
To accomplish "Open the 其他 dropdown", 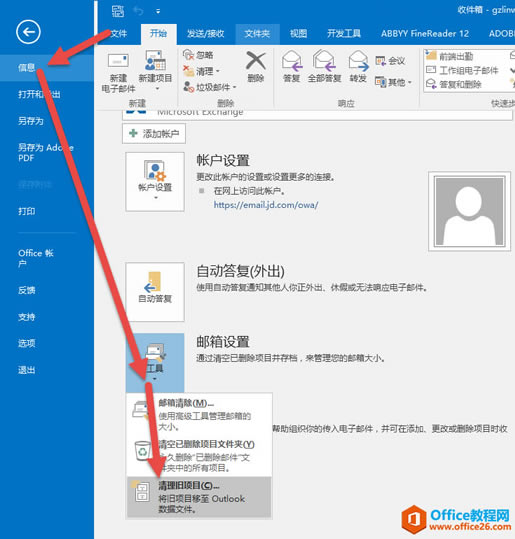I will (x=393, y=82).
